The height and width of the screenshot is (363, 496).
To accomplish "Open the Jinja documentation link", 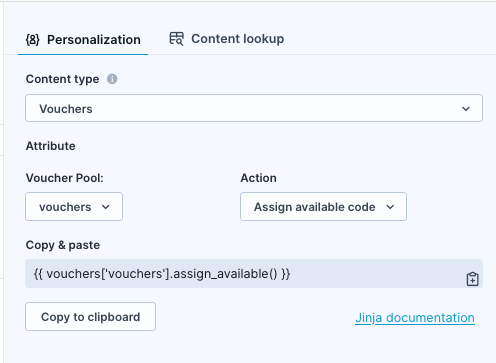I will coord(415,318).
